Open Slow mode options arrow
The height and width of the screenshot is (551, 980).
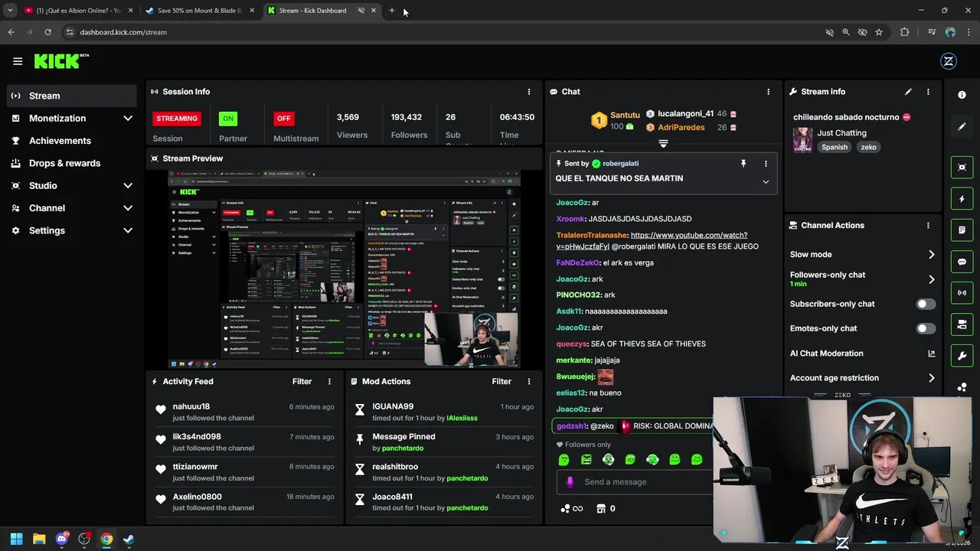[x=931, y=255]
